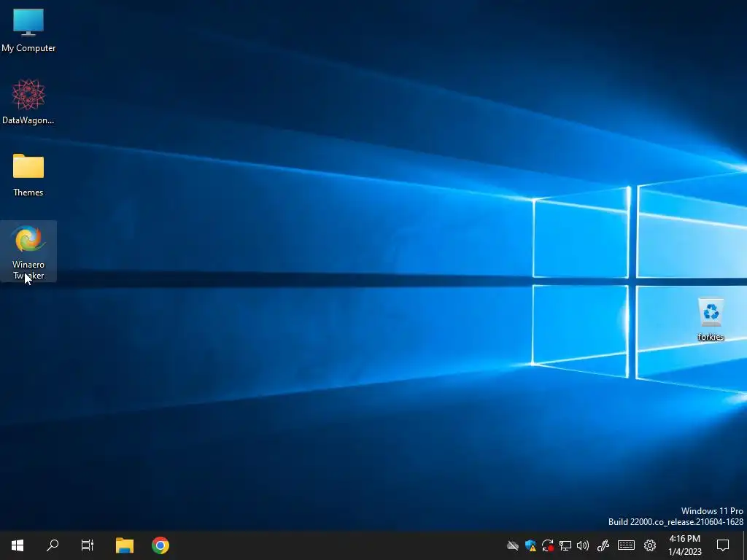747x560 pixels.
Task: Open Task View from taskbar
Action: (88, 545)
